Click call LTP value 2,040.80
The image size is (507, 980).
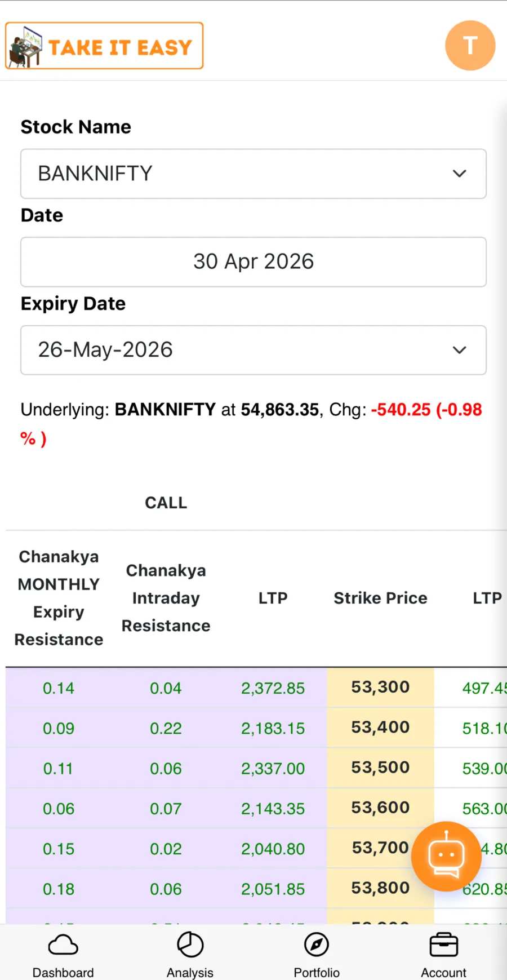click(x=273, y=849)
